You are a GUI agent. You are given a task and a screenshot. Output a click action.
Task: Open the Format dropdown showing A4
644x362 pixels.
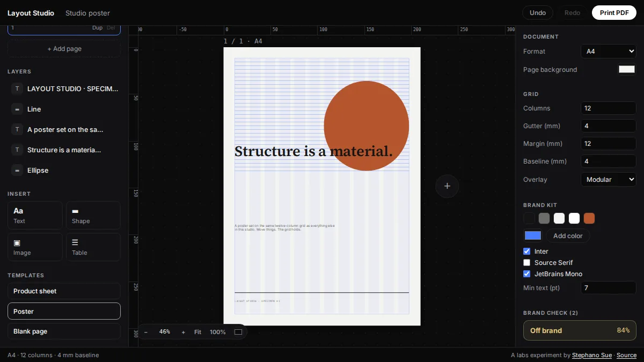pos(609,51)
